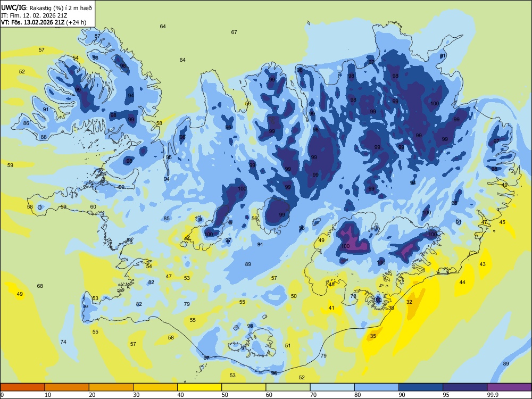Click the pale blue 70–80 legend swatch
This screenshot has height=399, width=532.
332,387
